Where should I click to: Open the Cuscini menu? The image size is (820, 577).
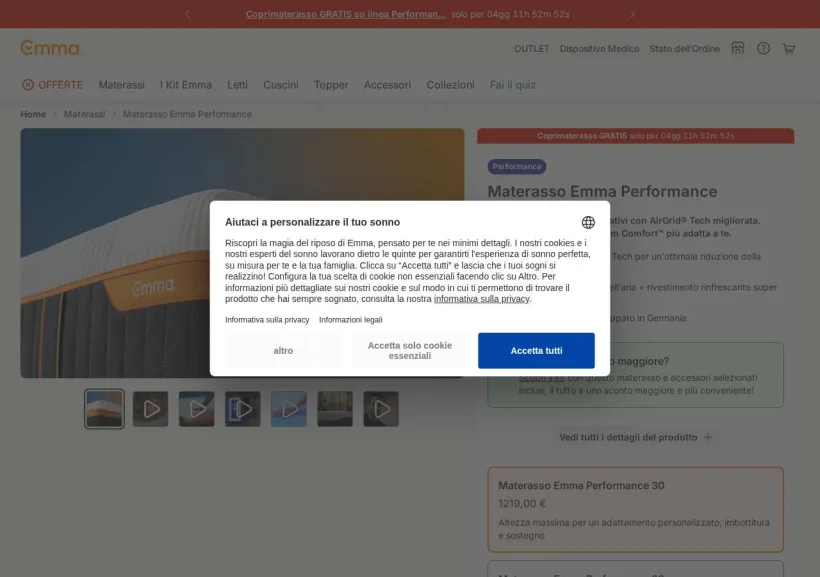(x=280, y=85)
